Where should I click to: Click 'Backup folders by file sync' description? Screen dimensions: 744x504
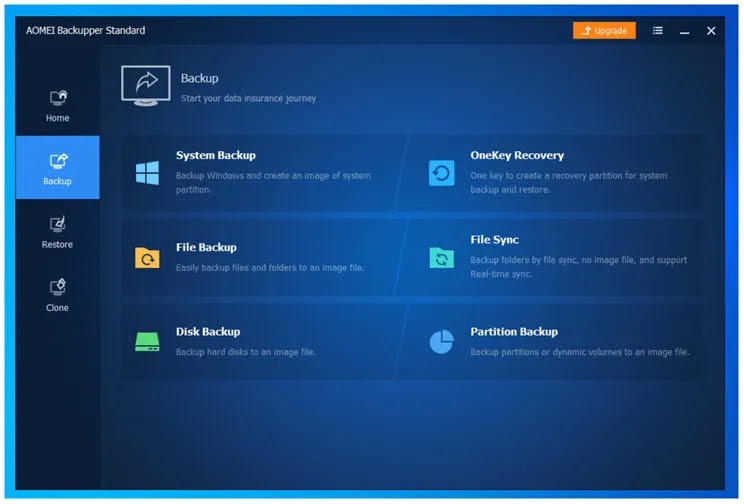tap(578, 267)
